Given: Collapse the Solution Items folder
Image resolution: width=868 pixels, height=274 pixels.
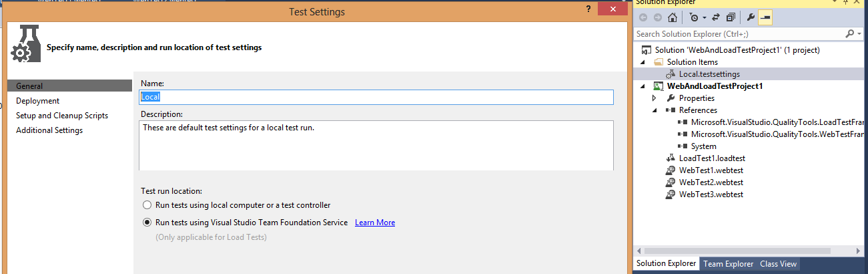Looking at the screenshot, I should [x=642, y=62].
